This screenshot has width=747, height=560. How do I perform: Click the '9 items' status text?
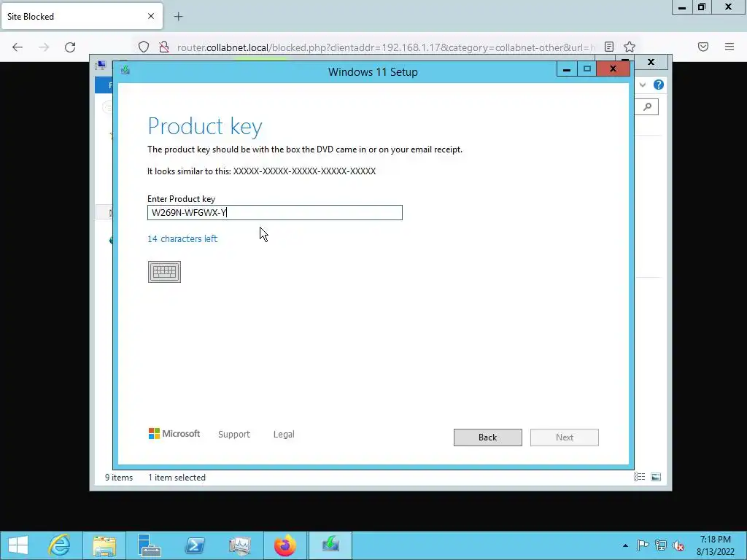119,477
